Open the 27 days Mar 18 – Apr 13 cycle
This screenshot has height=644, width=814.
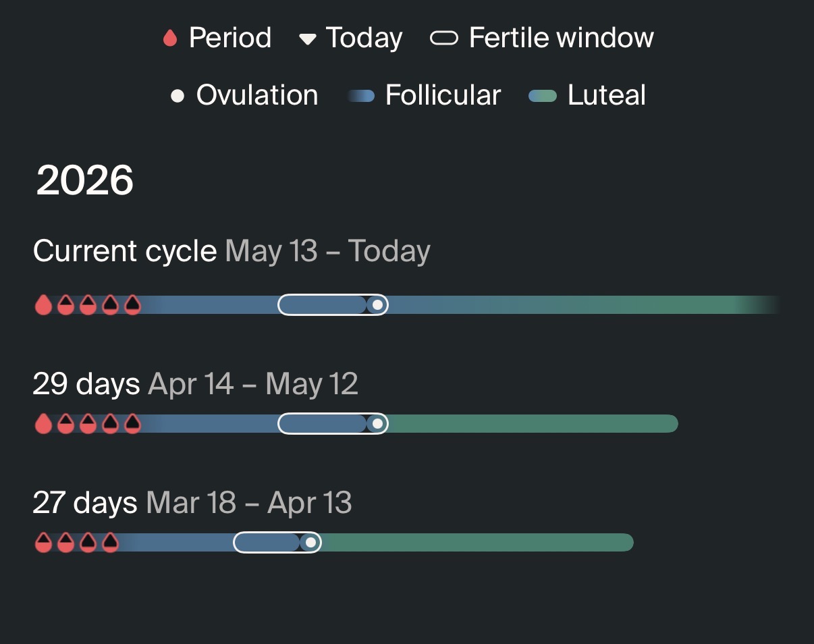[x=192, y=503]
